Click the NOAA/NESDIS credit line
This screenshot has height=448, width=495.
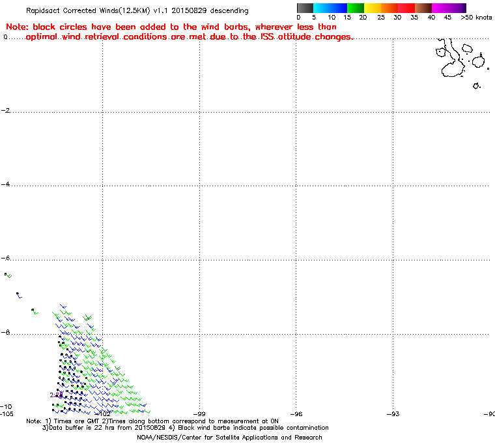click(229, 438)
